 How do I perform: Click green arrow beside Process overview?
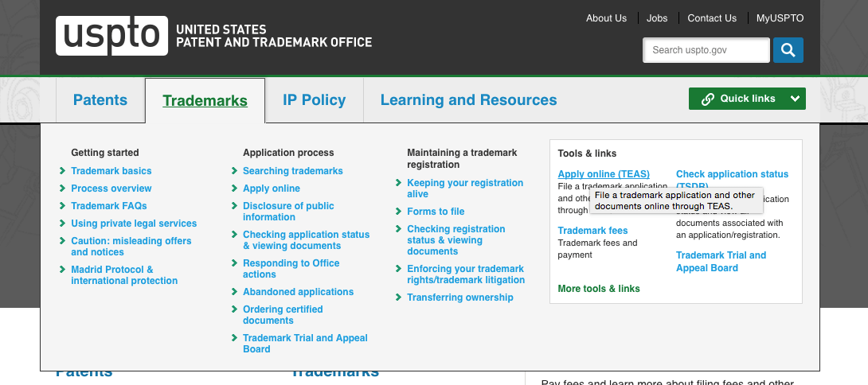coord(63,188)
